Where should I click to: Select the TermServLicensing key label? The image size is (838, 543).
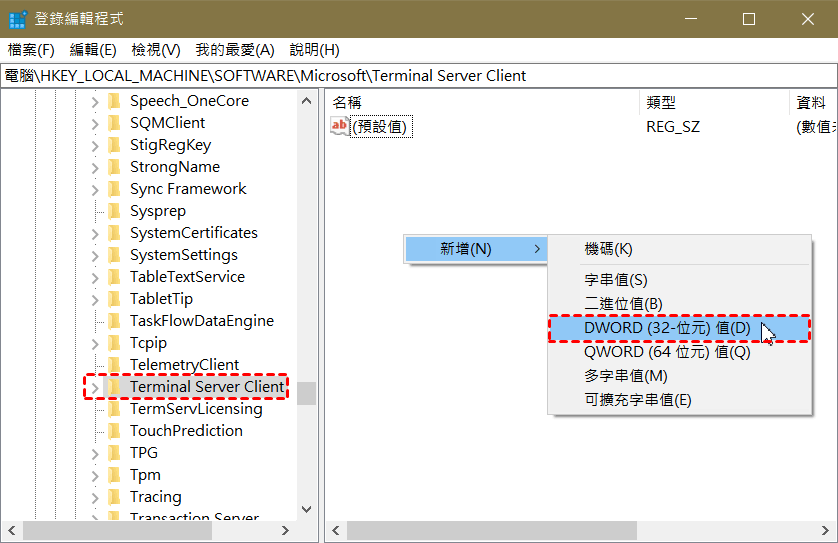196,409
